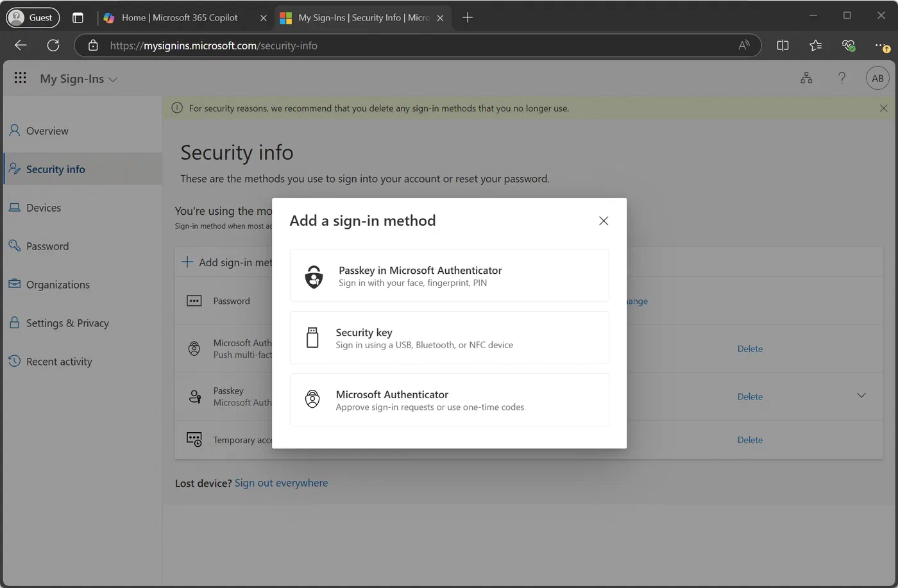Open Devices in sidebar
The image size is (898, 588).
point(83,208)
